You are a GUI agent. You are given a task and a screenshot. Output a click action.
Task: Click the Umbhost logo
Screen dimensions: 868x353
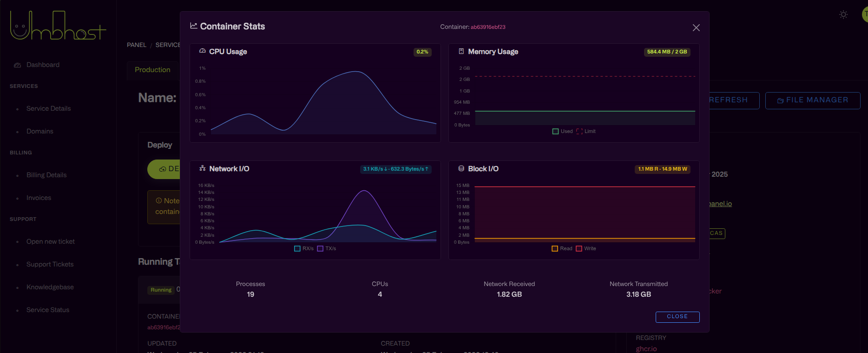tap(58, 26)
